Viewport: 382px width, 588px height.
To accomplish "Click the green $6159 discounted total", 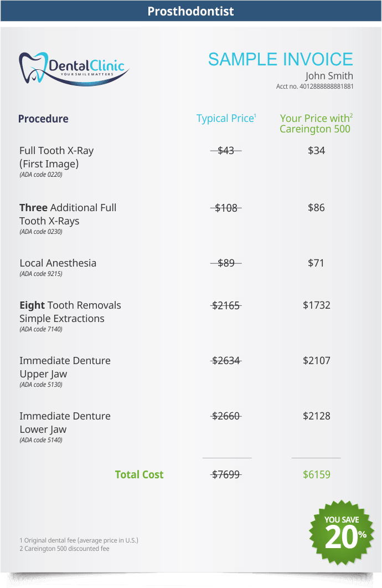I will 316,474.
